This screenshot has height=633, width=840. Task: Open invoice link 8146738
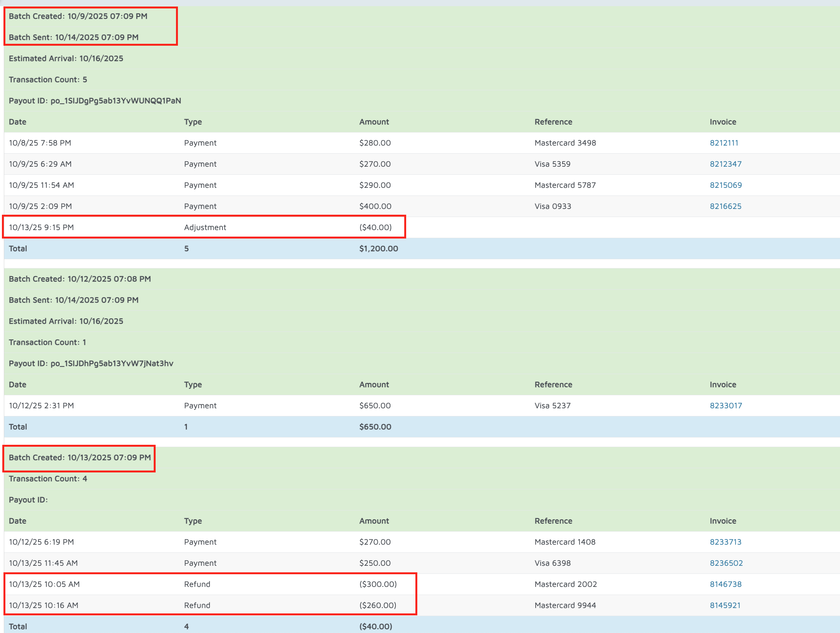tap(725, 584)
